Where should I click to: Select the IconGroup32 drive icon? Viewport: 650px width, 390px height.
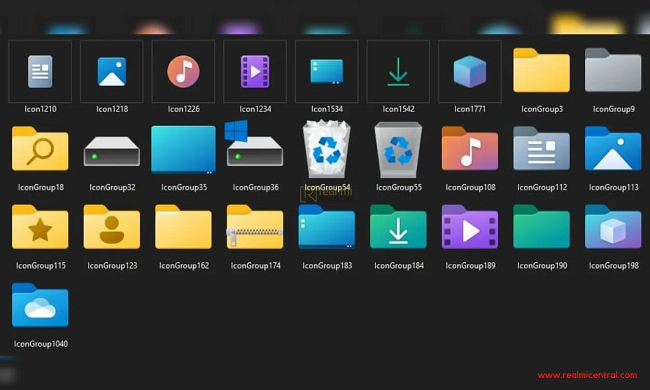[x=112, y=151]
